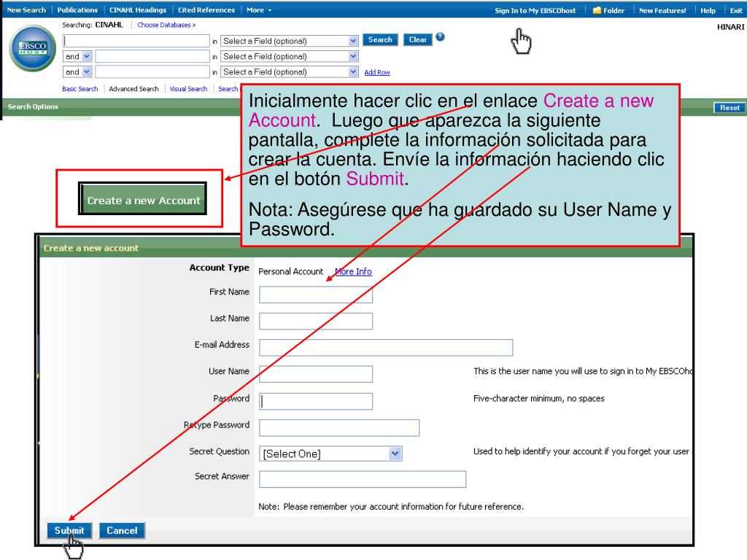Open the first 'and' operator dropdown
This screenshot has width=747, height=560.
pos(77,57)
